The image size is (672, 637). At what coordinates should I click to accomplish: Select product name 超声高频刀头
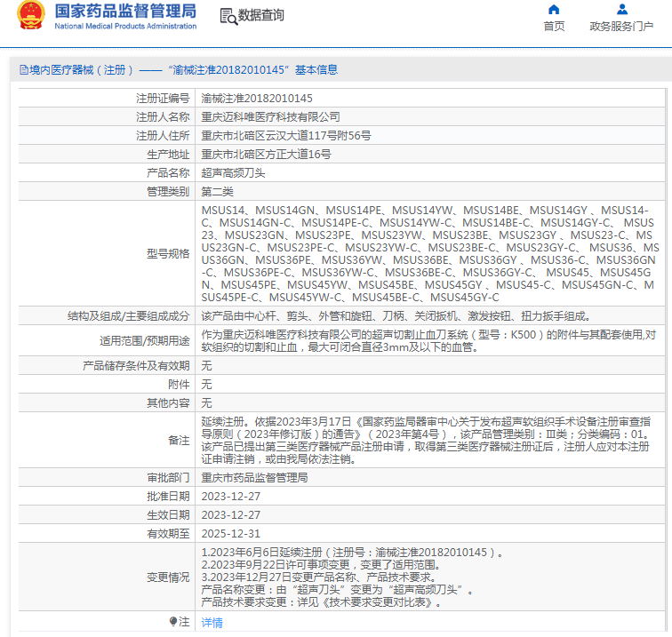(x=233, y=173)
